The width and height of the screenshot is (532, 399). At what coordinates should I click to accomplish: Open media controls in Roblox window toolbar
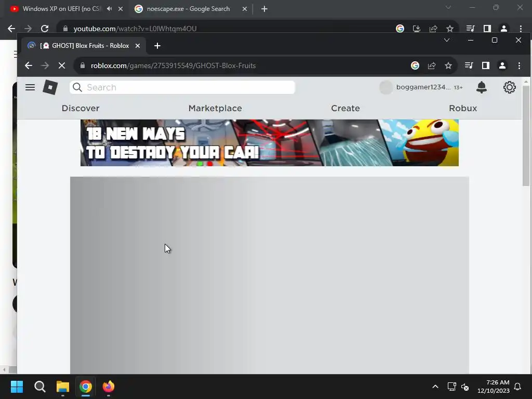469,65
